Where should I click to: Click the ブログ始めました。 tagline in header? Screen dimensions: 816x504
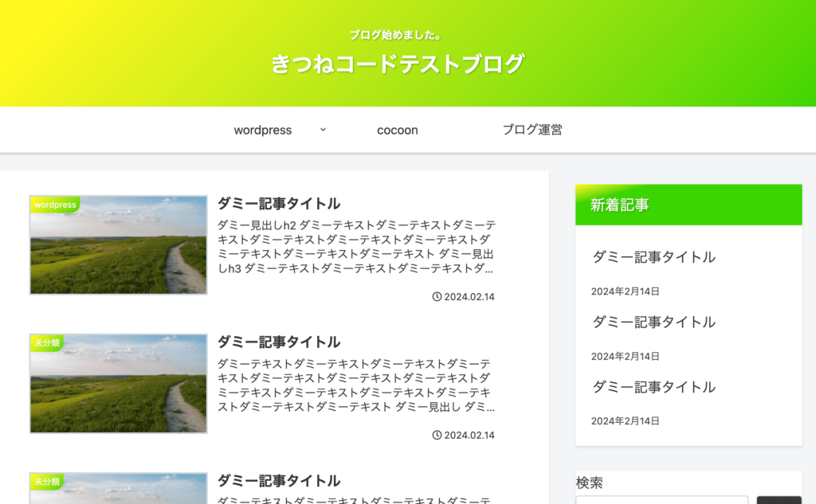[397, 35]
